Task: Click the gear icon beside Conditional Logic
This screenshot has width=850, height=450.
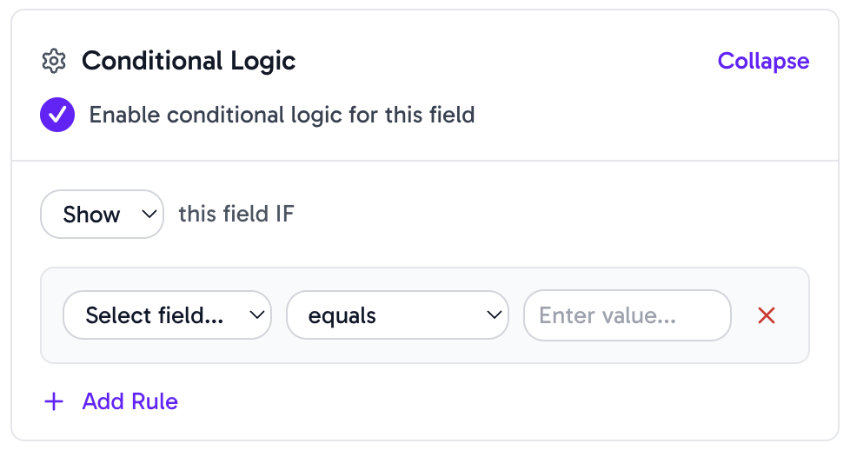Action: coord(53,61)
